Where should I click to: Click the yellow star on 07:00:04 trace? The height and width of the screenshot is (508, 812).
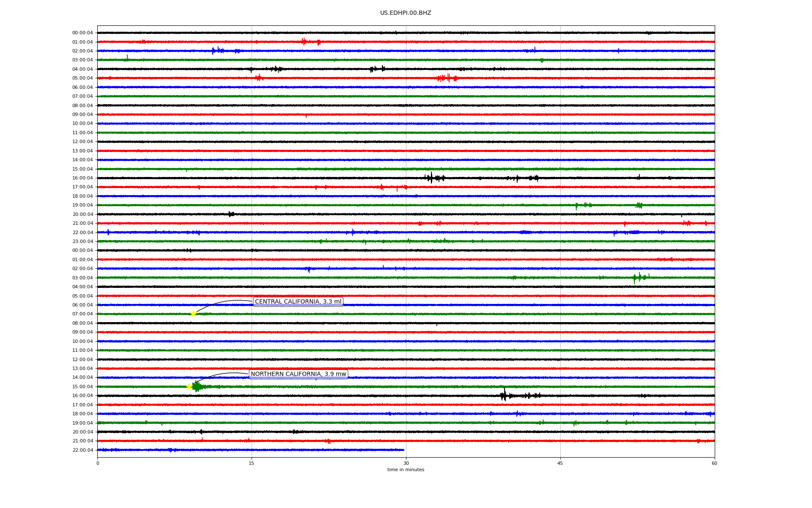pyautogui.click(x=193, y=314)
